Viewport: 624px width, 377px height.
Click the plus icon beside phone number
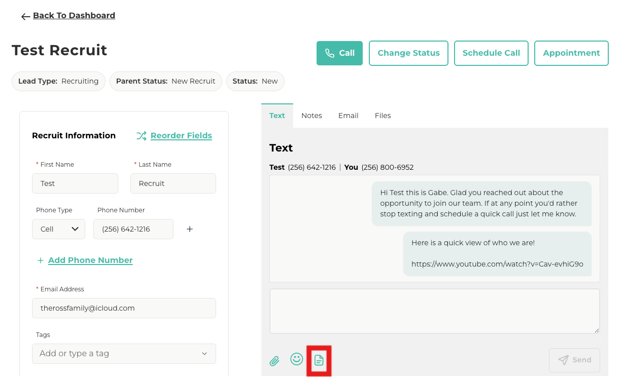click(x=190, y=229)
